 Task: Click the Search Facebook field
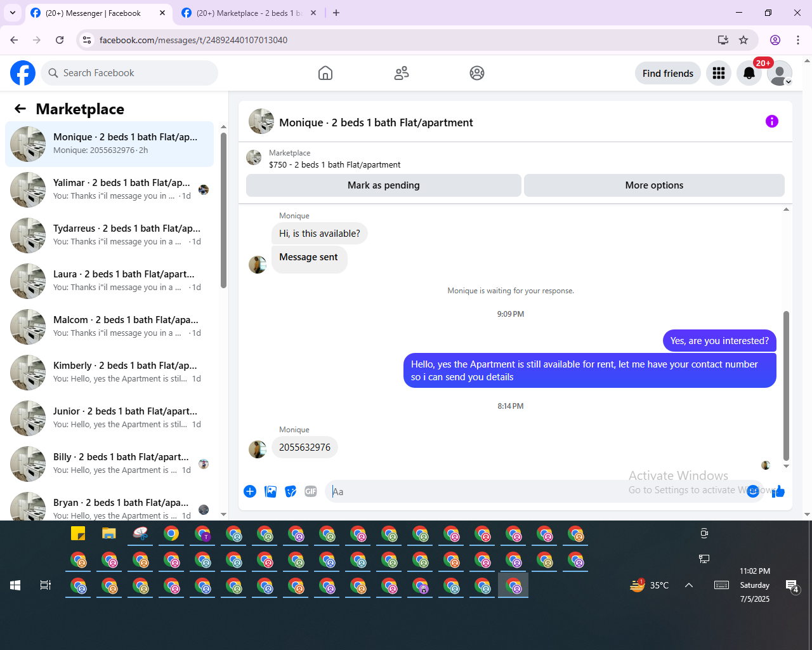(x=129, y=73)
